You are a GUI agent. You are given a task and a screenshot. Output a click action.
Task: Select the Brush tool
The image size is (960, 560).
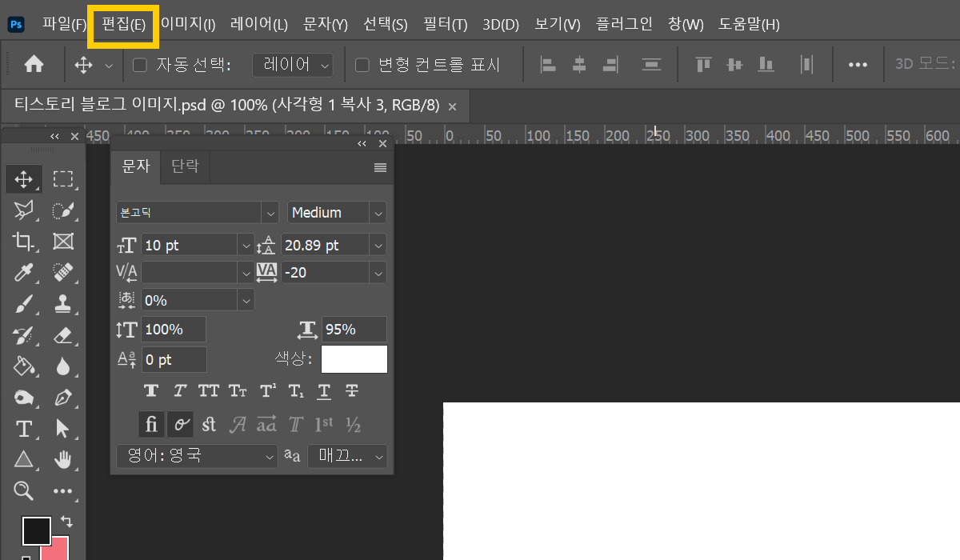click(x=24, y=304)
